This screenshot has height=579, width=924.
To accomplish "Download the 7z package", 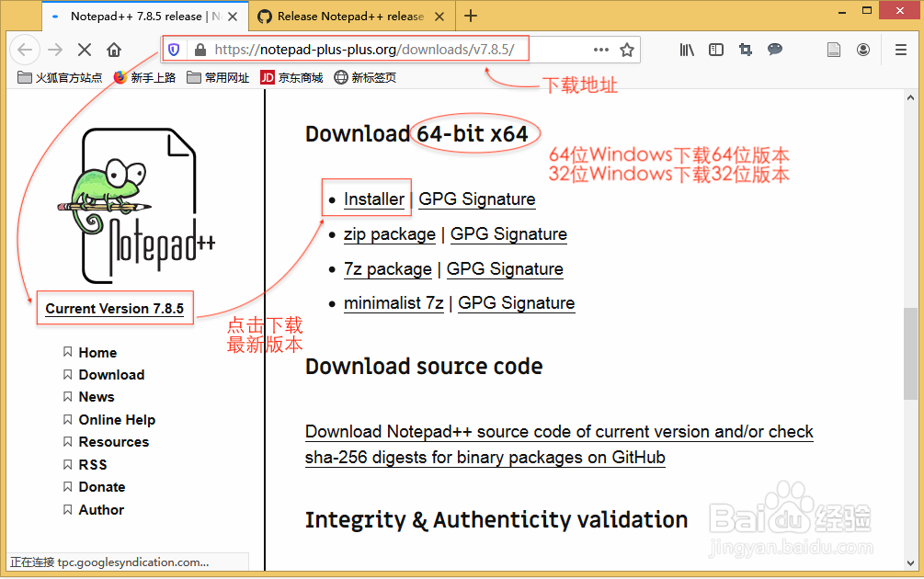I will pos(388,269).
